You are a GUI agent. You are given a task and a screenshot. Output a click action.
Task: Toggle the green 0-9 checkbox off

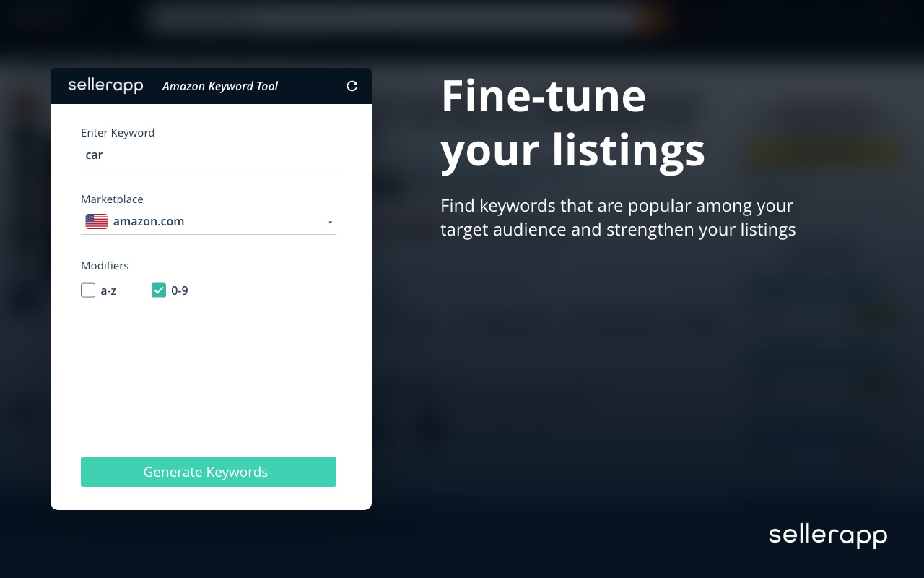click(x=159, y=290)
